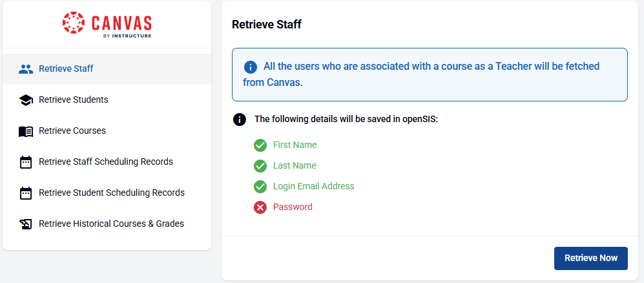Click calendar icon beside Staff Scheduling Records

coord(26,162)
